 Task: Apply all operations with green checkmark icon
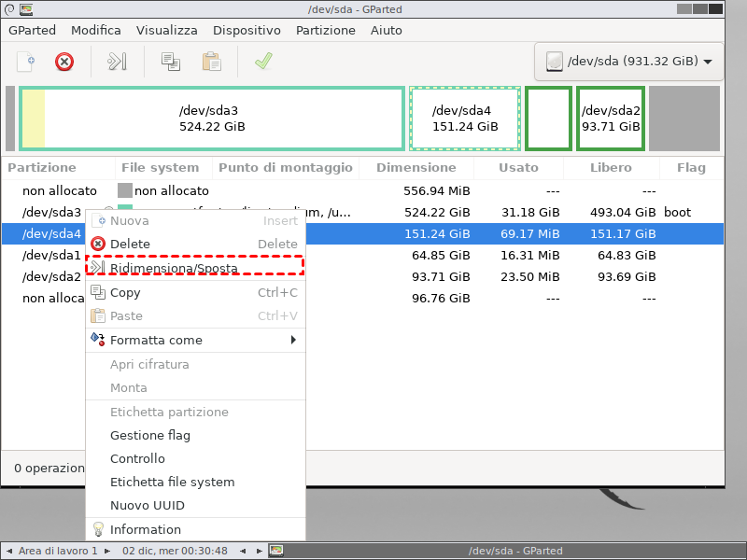tap(263, 61)
